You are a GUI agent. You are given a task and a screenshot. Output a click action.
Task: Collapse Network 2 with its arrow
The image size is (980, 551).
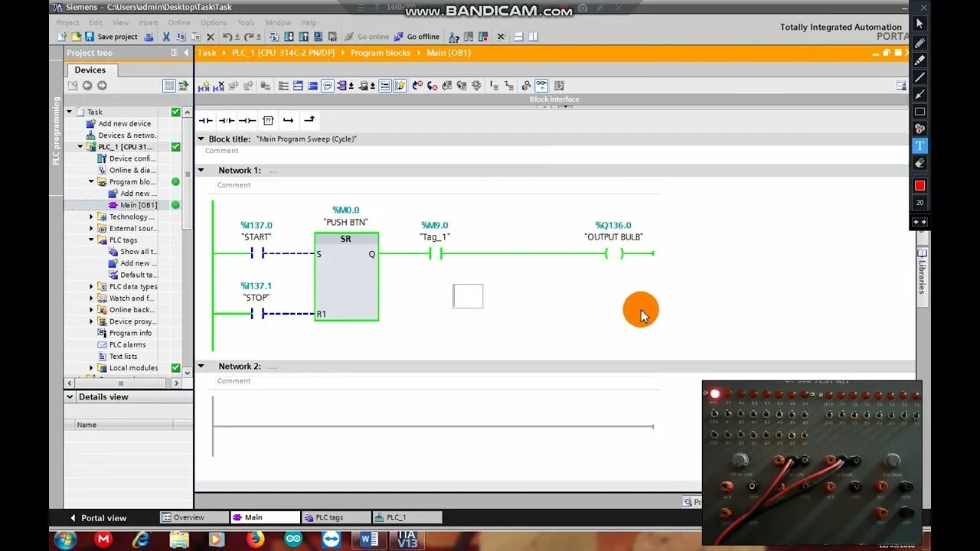tap(201, 367)
